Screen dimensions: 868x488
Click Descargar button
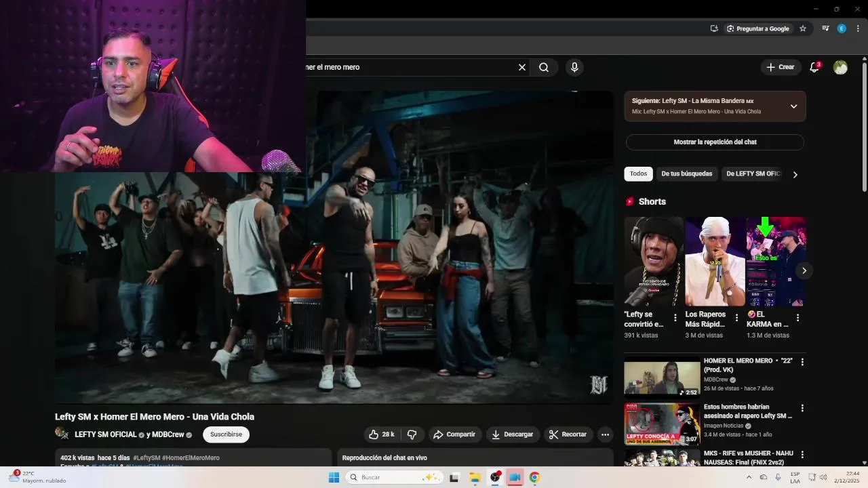[x=513, y=434]
